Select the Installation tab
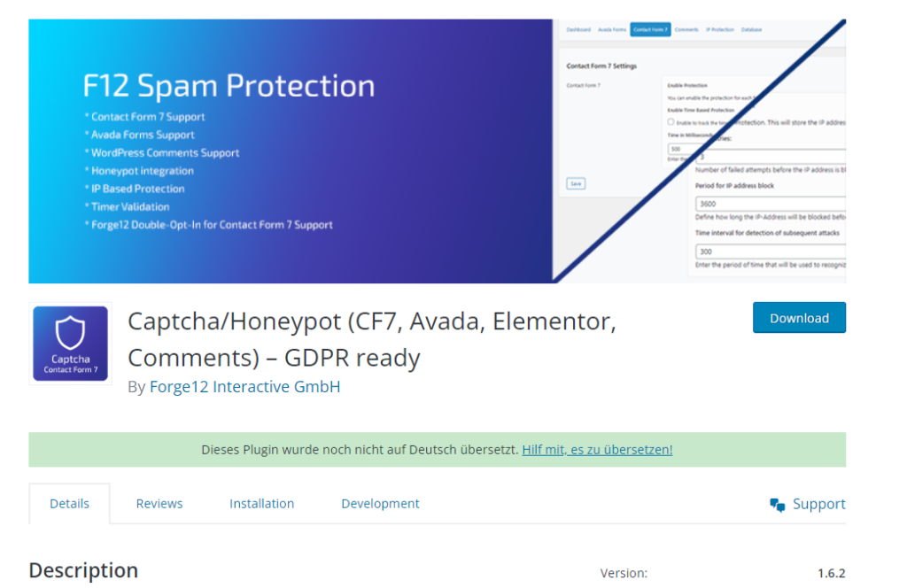Image resolution: width=907 pixels, height=588 pixels. click(261, 504)
